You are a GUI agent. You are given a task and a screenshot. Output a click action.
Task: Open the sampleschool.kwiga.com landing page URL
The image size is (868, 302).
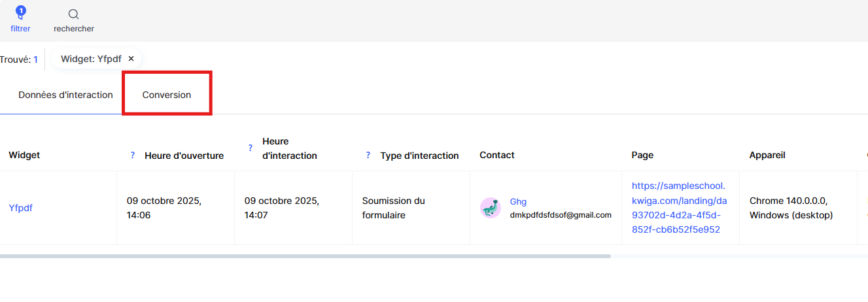[x=679, y=208]
